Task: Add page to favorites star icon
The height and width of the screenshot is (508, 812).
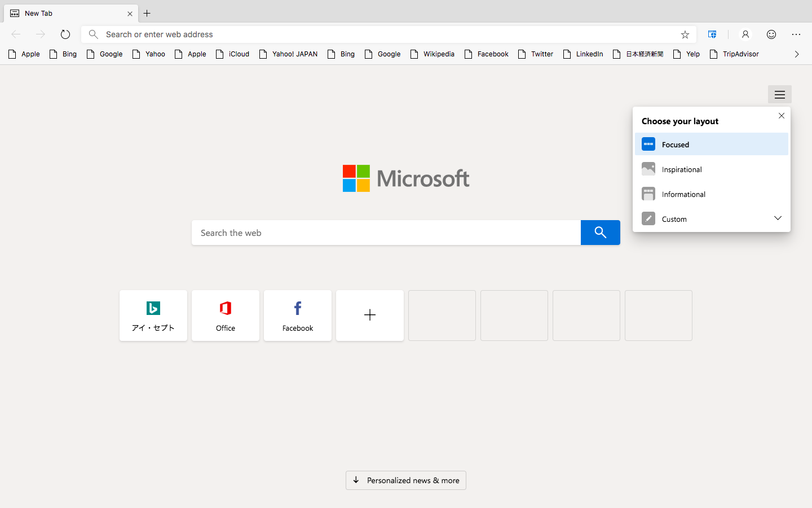Action: point(685,34)
